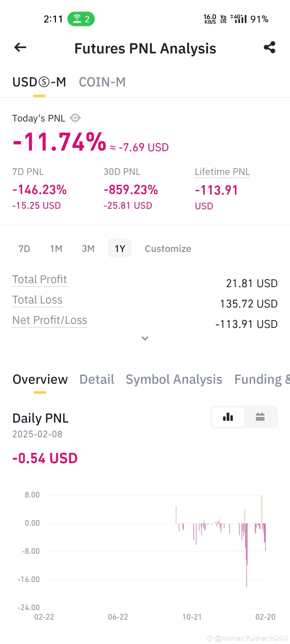
Task: Open the share icon
Action: click(x=270, y=47)
